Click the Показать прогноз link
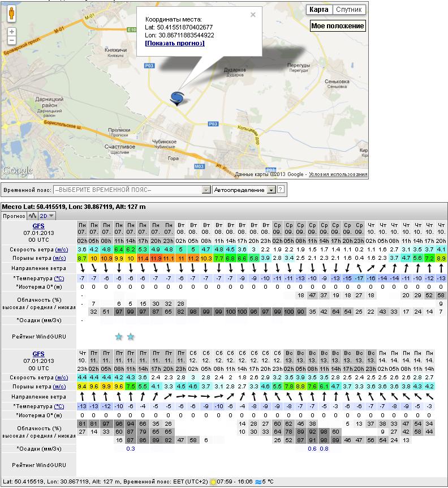 174,43
